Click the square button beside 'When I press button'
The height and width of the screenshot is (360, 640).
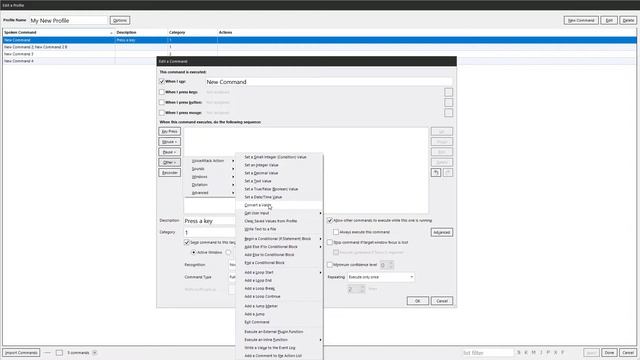[448, 102]
